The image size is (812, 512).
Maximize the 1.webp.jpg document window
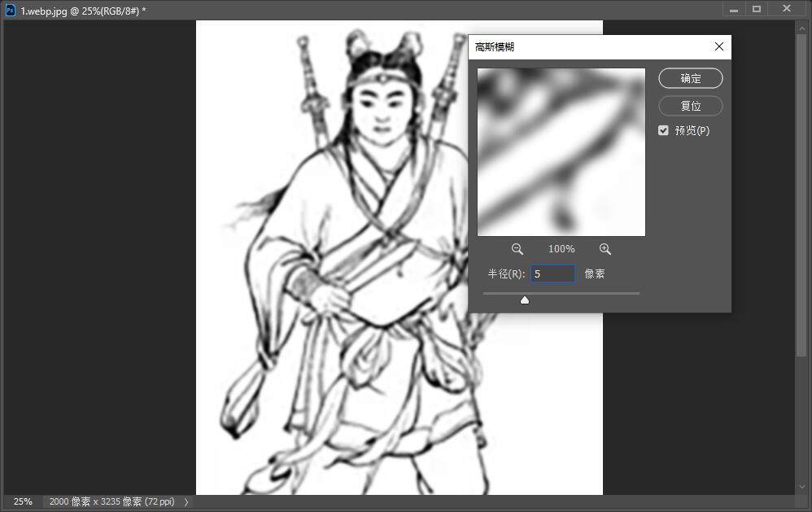pyautogui.click(x=757, y=9)
